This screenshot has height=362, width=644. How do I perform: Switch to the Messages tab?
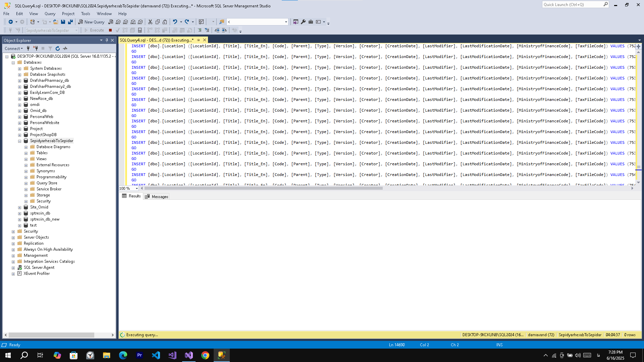click(157, 196)
